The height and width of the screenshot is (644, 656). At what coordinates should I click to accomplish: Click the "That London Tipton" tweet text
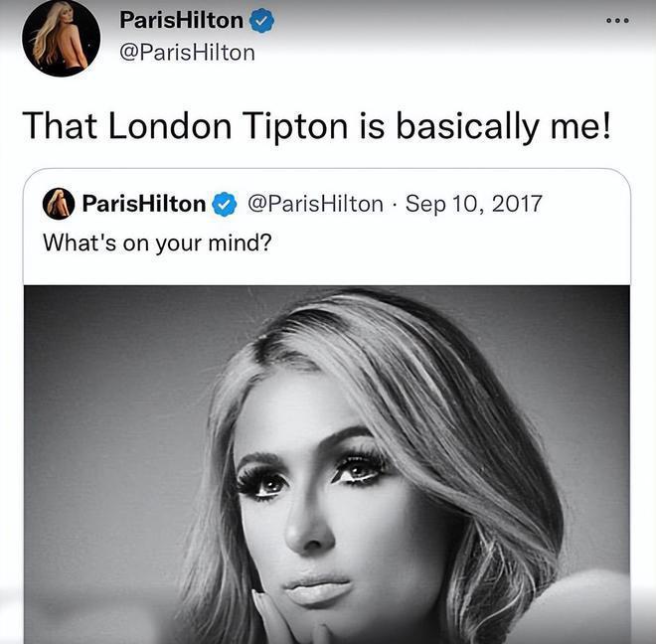317,126
